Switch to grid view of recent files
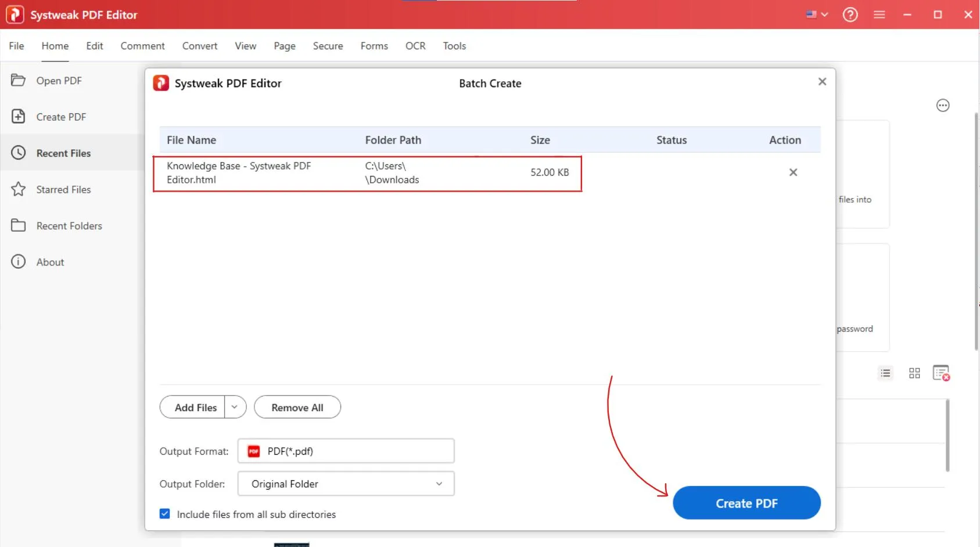 click(914, 373)
